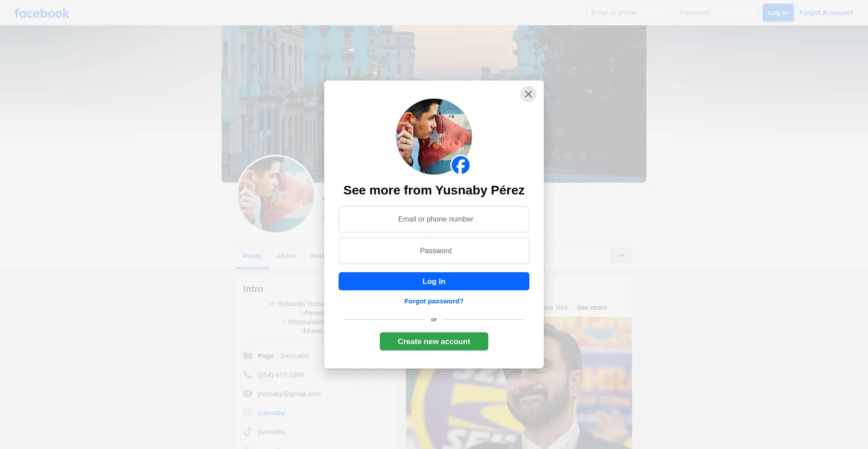Click the Instagram icon beside yusnaby
The height and width of the screenshot is (449, 868).
point(248,412)
